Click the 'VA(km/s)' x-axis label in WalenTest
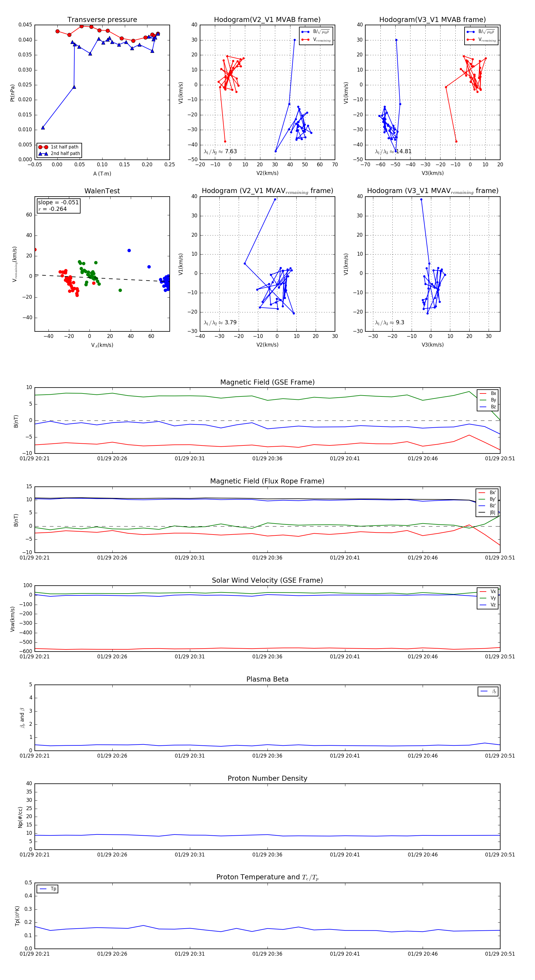 [x=102, y=345]
